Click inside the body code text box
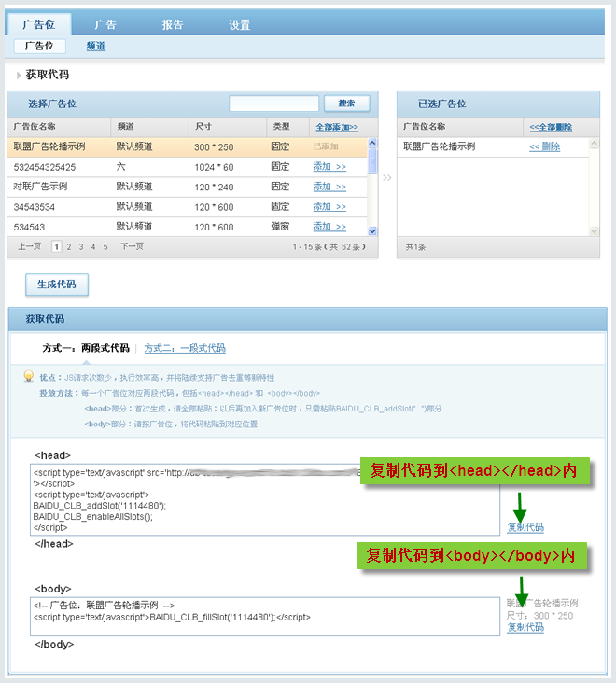 pyautogui.click(x=265, y=617)
